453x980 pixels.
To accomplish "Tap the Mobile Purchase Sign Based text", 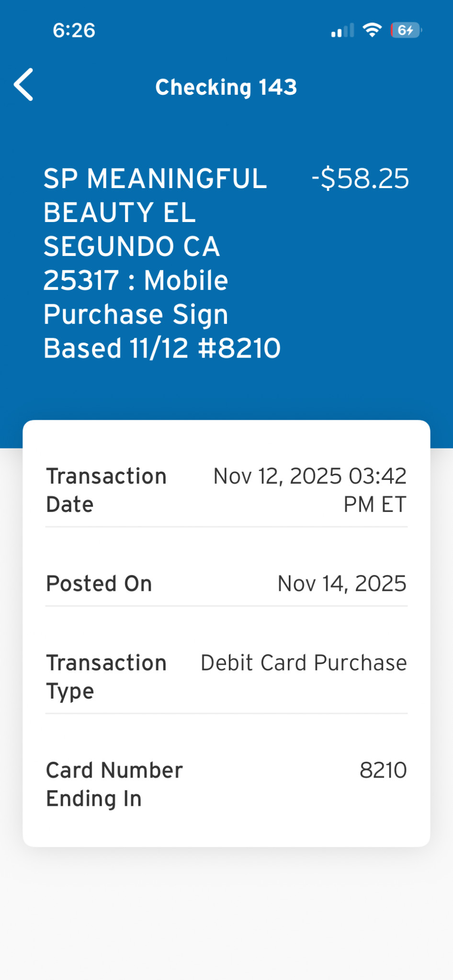I will click(x=136, y=314).
